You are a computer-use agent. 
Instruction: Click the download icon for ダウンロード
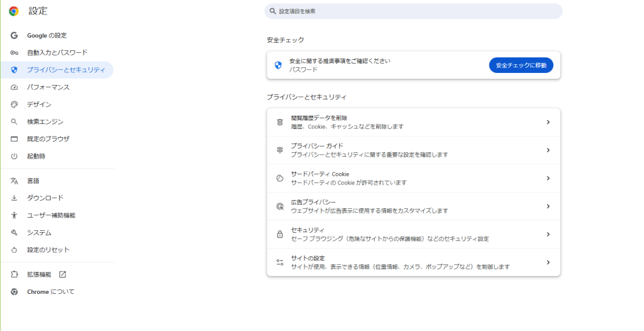coord(14,198)
